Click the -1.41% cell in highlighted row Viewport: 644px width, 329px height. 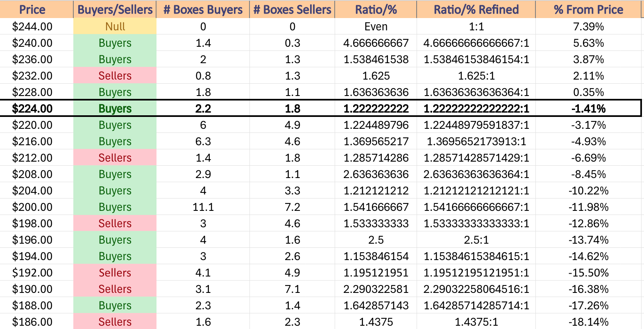tap(588, 109)
